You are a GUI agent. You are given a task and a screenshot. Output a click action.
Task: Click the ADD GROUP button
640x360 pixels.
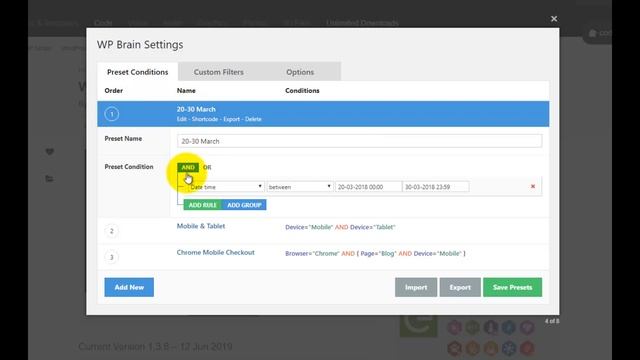pyautogui.click(x=244, y=205)
